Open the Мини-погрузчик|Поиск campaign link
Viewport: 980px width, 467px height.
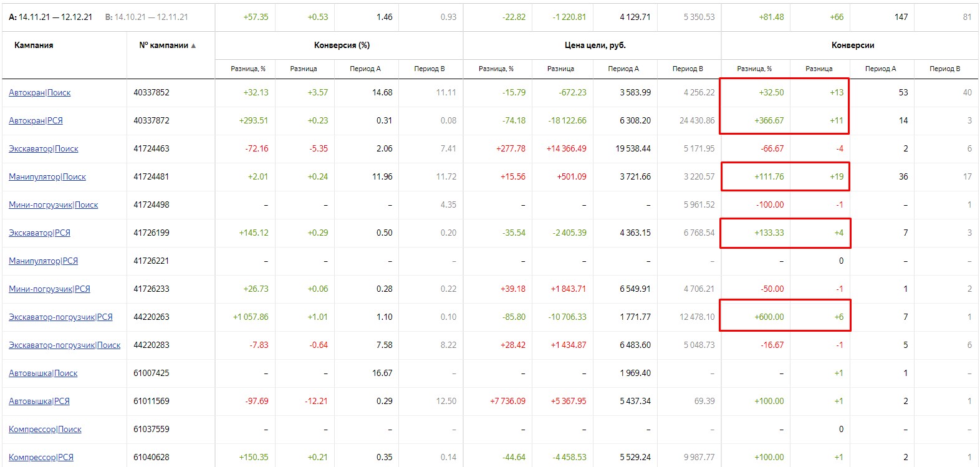(x=53, y=205)
